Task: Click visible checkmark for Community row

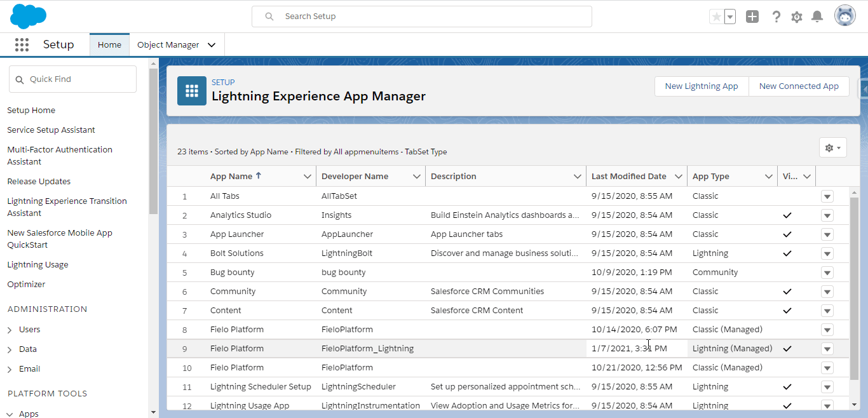Action: click(x=787, y=292)
